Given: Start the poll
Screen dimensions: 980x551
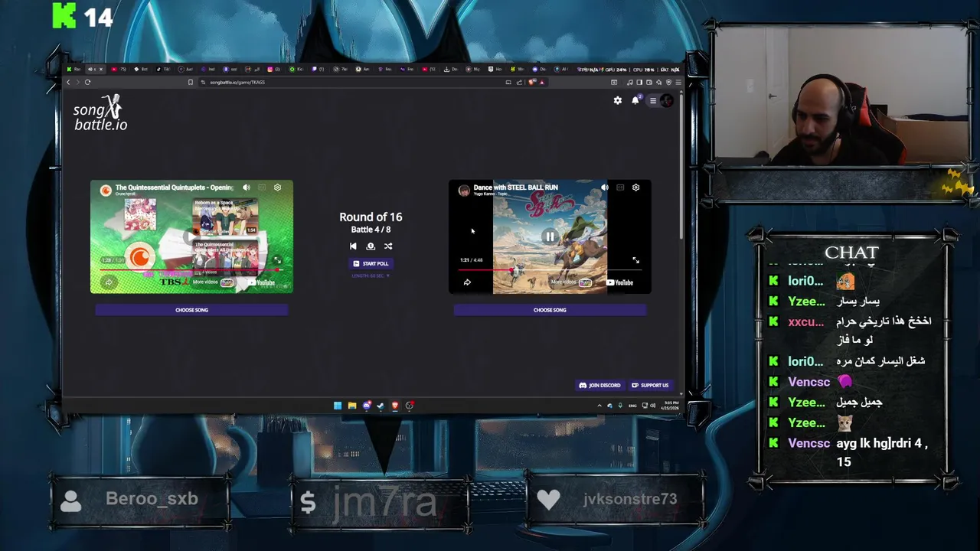Looking at the screenshot, I should point(371,263).
